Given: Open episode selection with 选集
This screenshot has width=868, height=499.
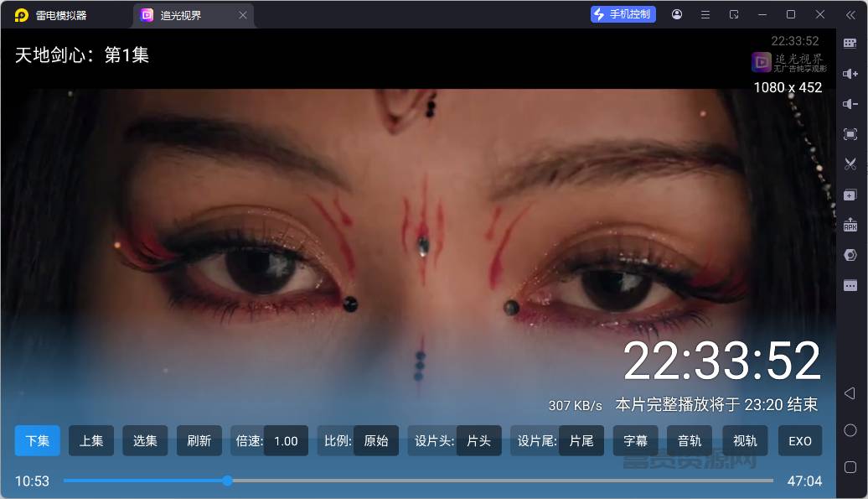Looking at the screenshot, I should 145,441.
